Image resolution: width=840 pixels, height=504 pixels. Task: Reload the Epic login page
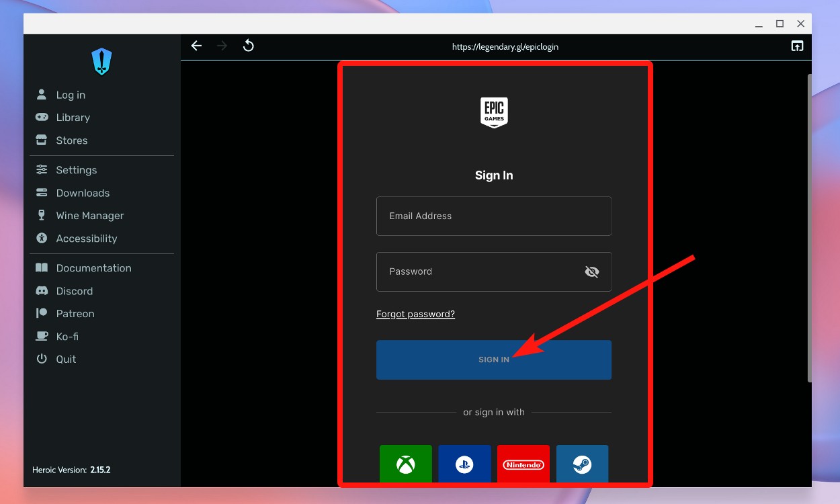248,46
